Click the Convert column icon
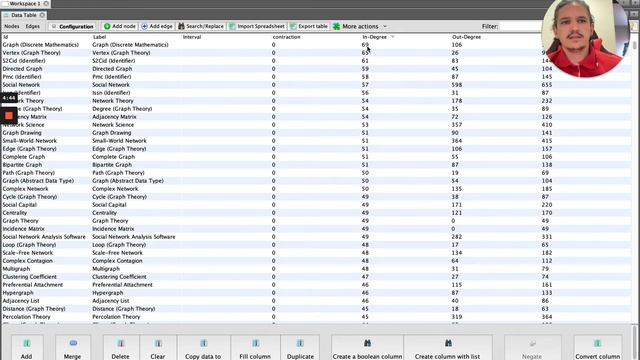640x360 pixels. tap(597, 344)
